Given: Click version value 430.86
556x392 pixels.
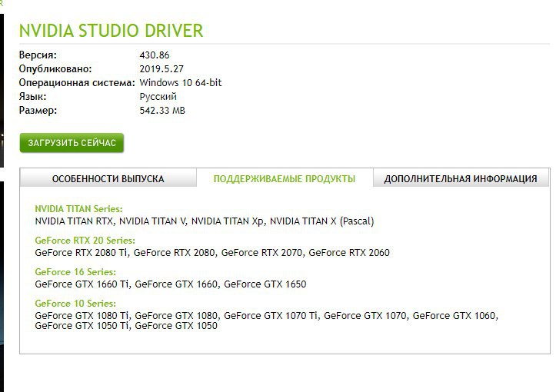Looking at the screenshot, I should [155, 55].
